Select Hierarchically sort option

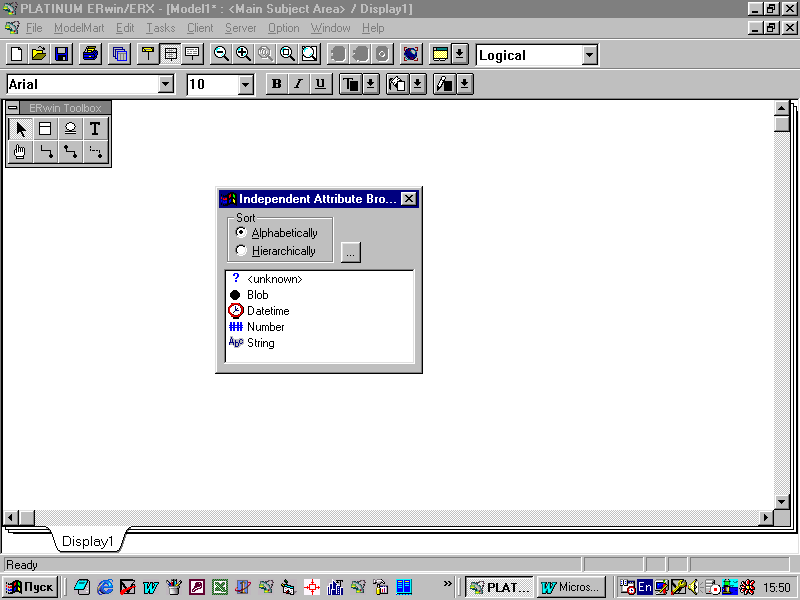pyautogui.click(x=276, y=251)
